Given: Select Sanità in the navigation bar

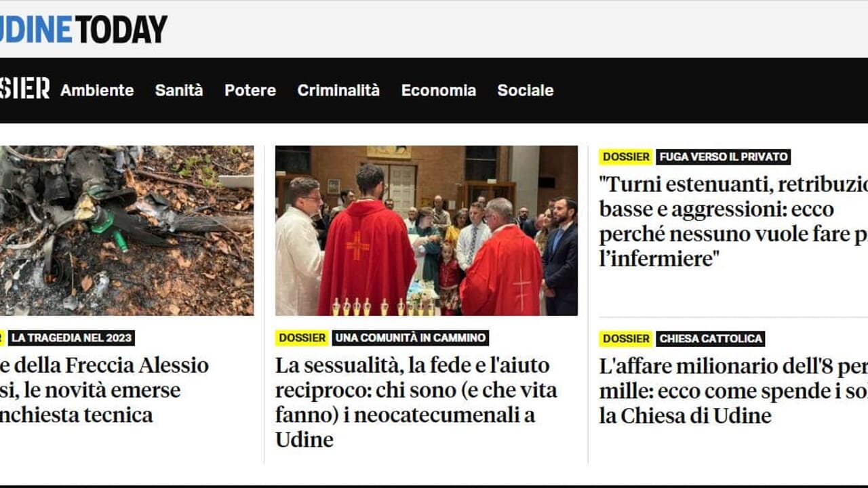Looking at the screenshot, I should [x=179, y=90].
